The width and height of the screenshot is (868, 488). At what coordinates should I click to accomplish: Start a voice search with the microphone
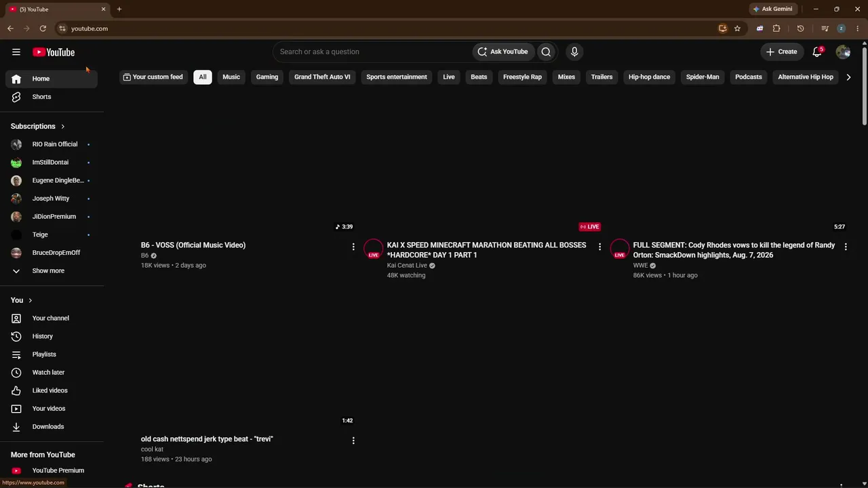coord(574,52)
